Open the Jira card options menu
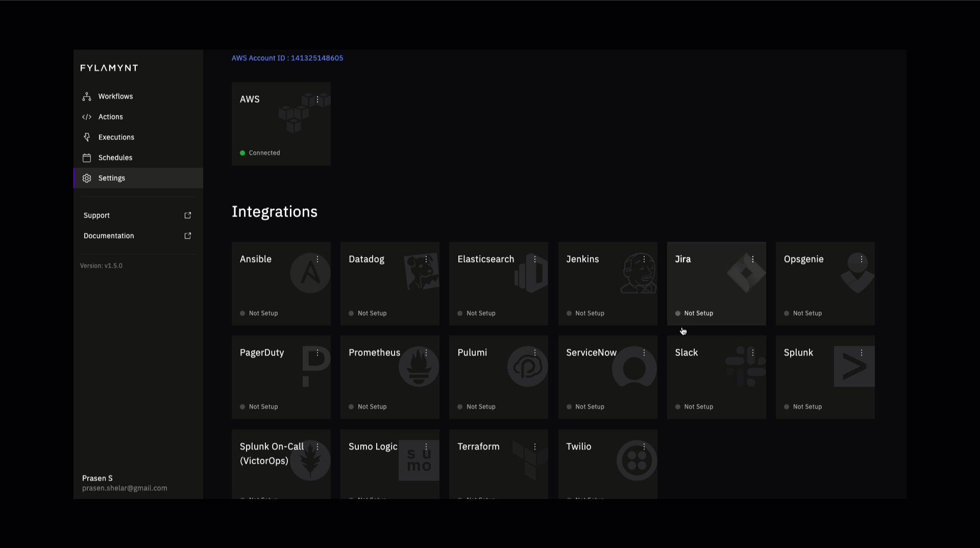The image size is (980, 548). tap(753, 259)
